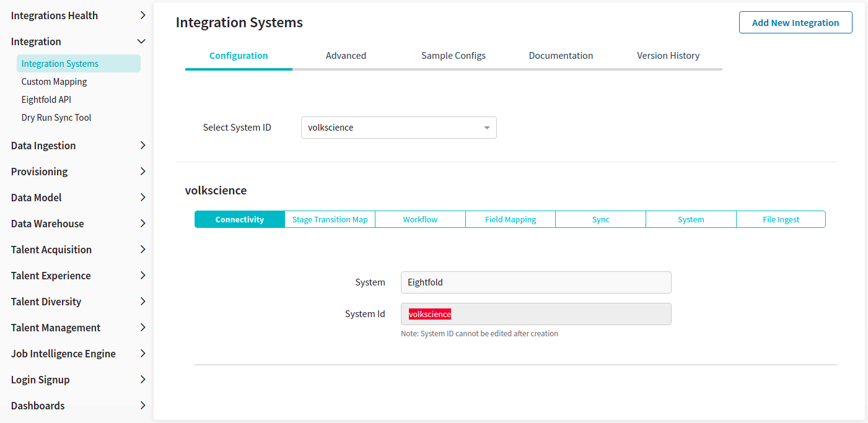The width and height of the screenshot is (868, 423).
Task: Select the Stage Transition Map tab
Action: point(330,219)
